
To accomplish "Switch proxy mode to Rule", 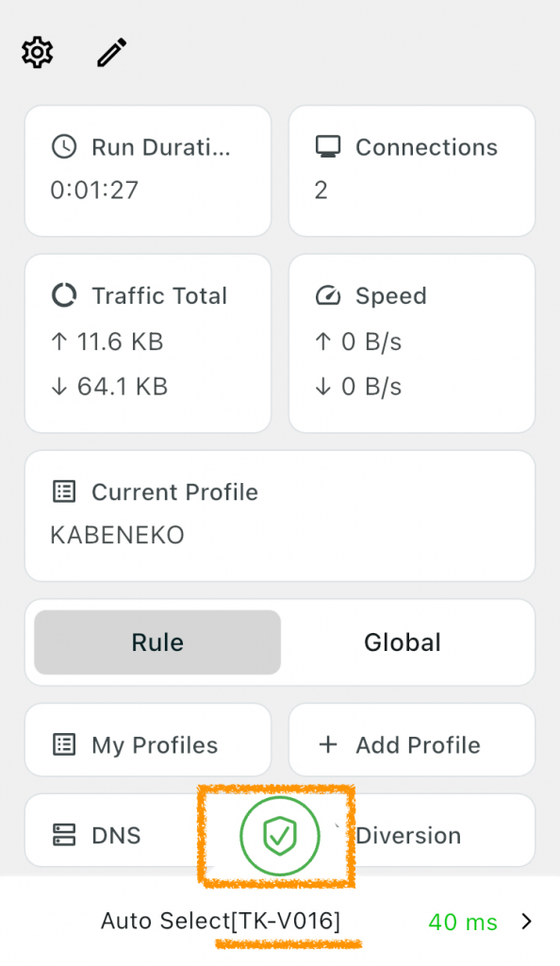I will point(157,641).
